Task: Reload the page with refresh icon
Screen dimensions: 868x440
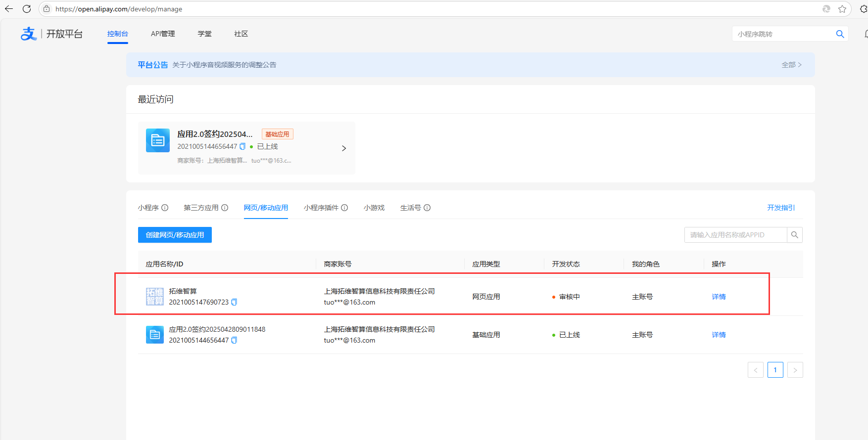Action: tap(27, 9)
